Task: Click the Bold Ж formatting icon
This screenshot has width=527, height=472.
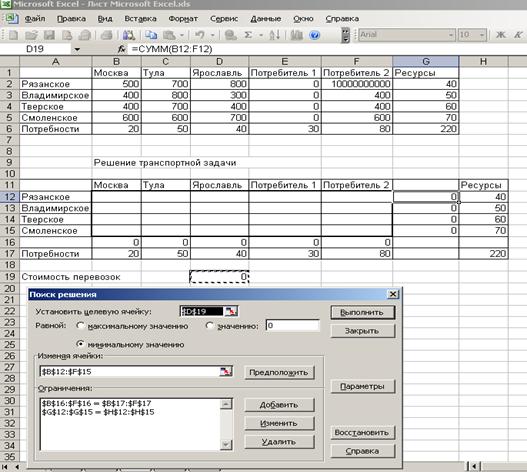Action: click(501, 35)
